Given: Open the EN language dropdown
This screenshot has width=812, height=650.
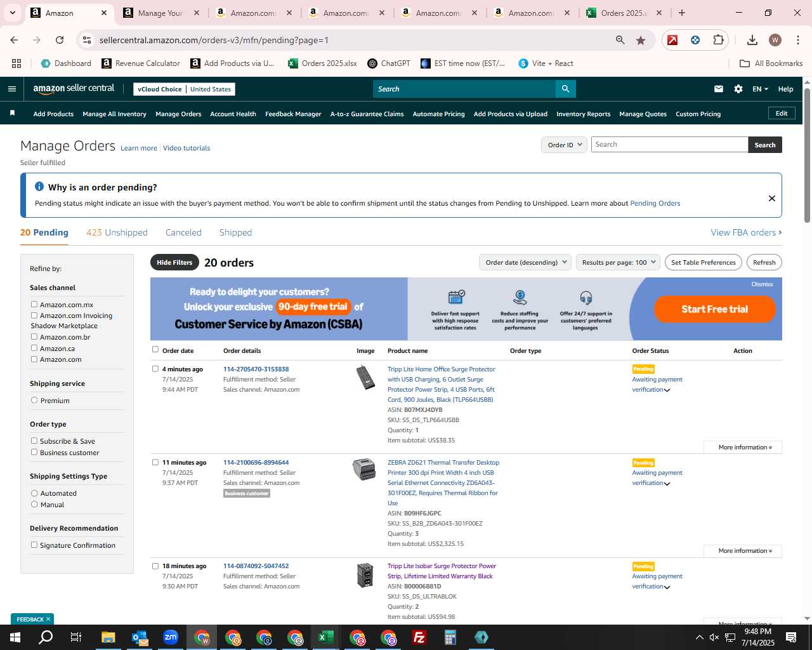Looking at the screenshot, I should 760,89.
